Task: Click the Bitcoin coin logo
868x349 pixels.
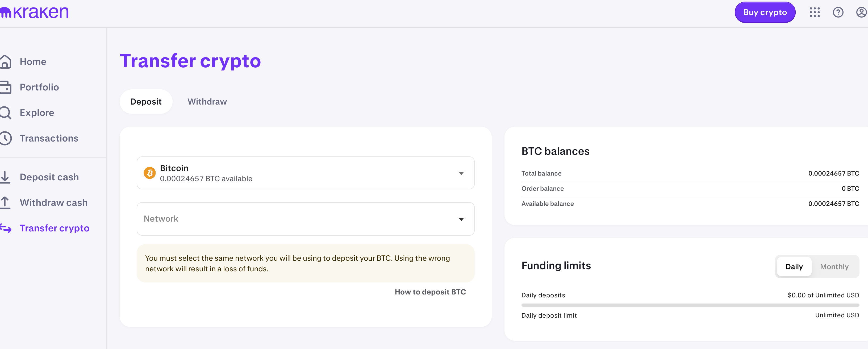Action: click(x=150, y=173)
